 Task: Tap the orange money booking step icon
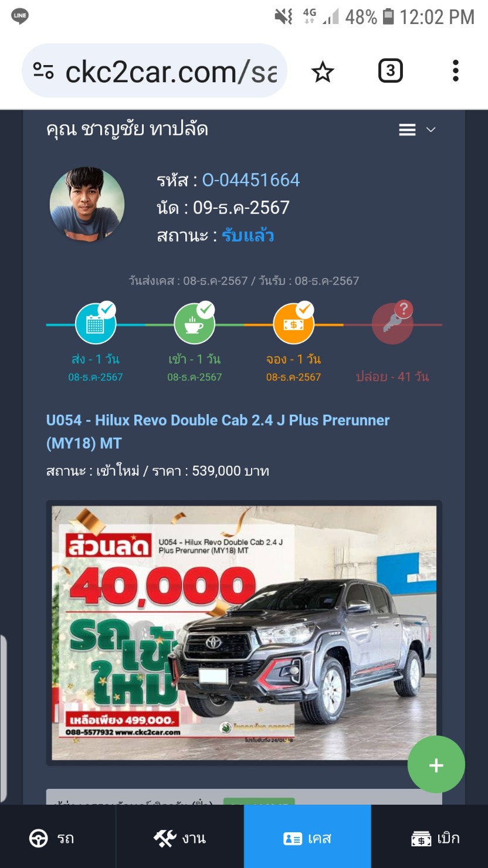tap(293, 324)
